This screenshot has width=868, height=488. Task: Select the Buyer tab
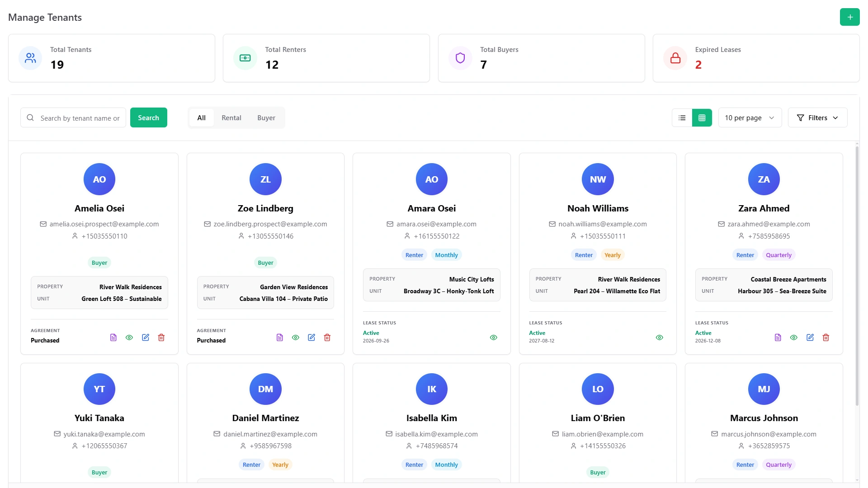pyautogui.click(x=266, y=118)
